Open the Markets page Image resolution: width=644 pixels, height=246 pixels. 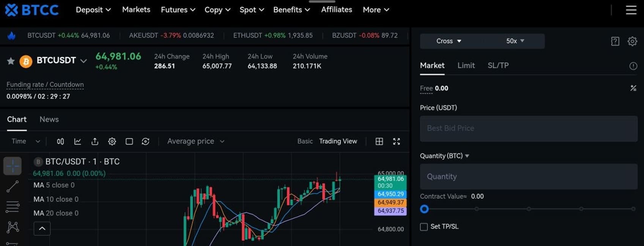tap(136, 9)
